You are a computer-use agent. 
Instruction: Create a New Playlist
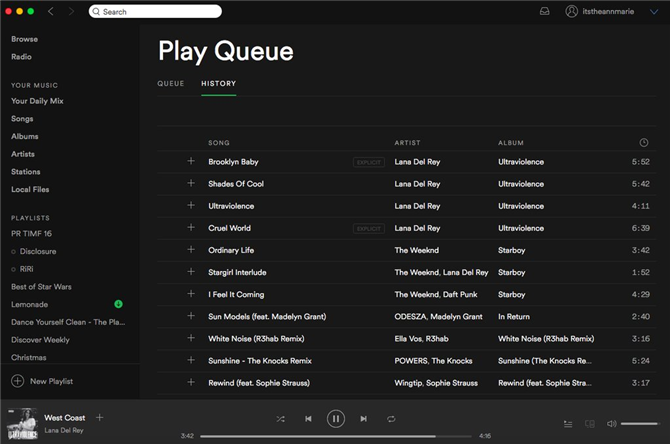42,381
